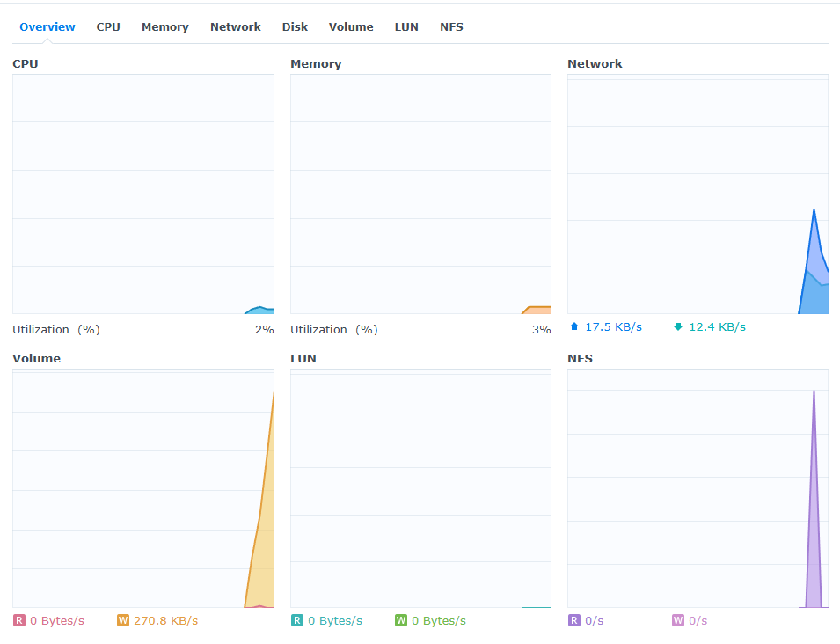Viewport: 840px width, 644px height.
Task: Open the Memory tab
Action: tap(165, 26)
